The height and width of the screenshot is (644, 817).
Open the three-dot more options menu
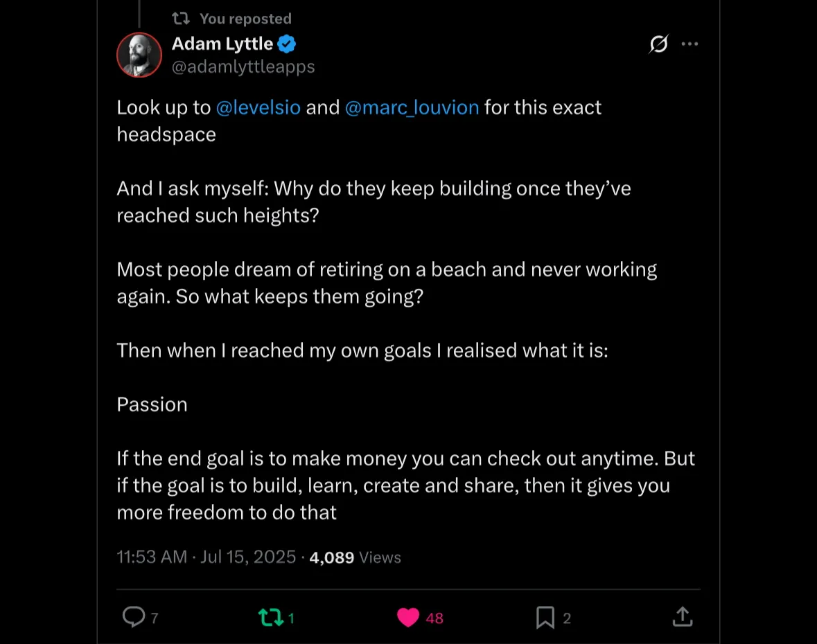689,44
